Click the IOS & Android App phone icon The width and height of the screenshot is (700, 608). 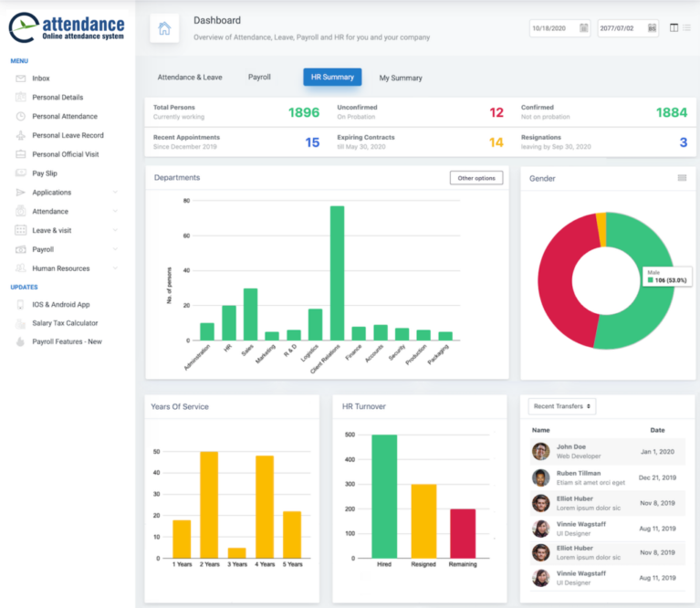[x=21, y=304]
